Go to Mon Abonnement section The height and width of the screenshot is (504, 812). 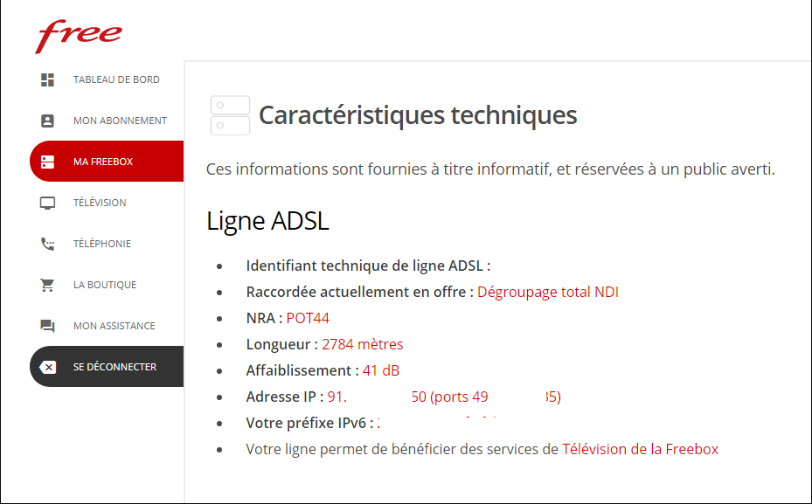[120, 121]
